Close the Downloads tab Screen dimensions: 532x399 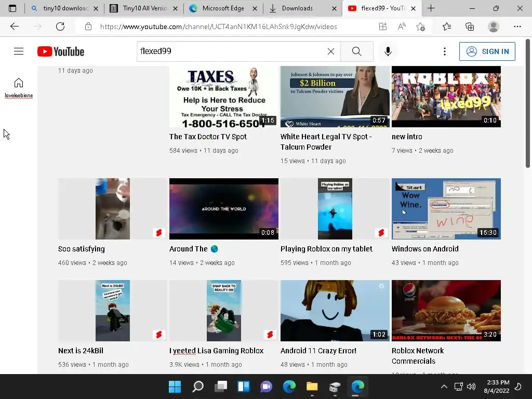[334, 8]
